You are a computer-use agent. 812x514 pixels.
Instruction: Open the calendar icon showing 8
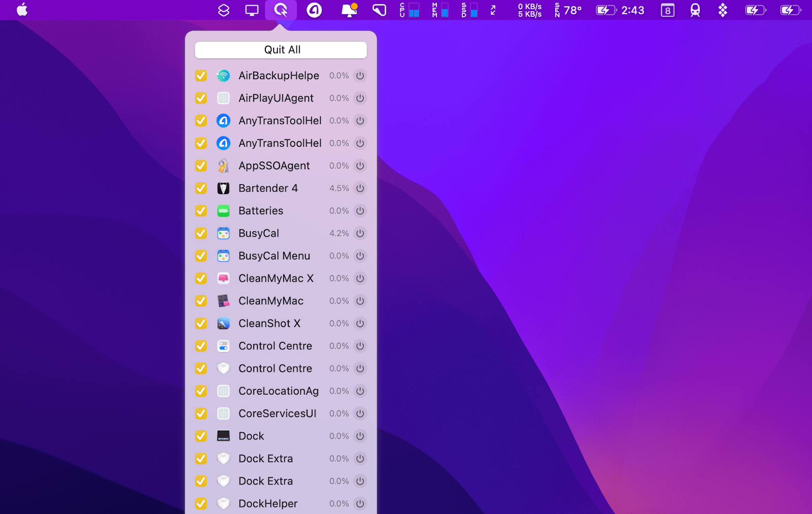point(667,10)
